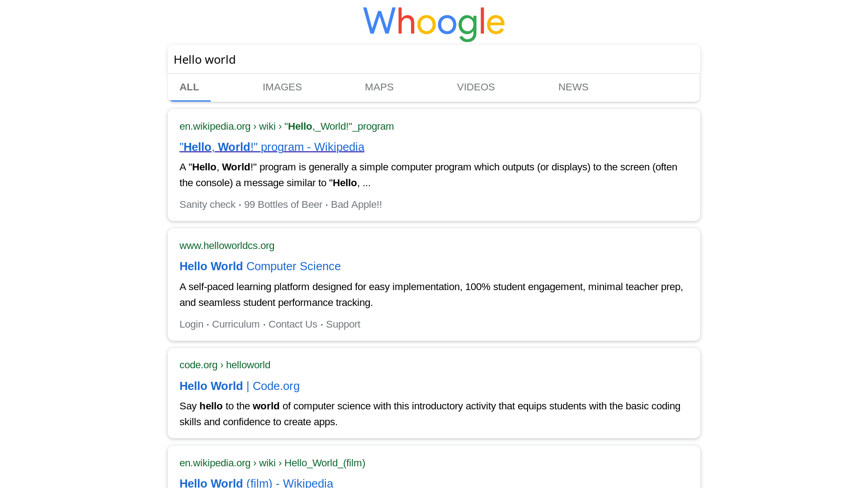Open the "Hello, World!" program Wikipedia link

pyautogui.click(x=272, y=147)
